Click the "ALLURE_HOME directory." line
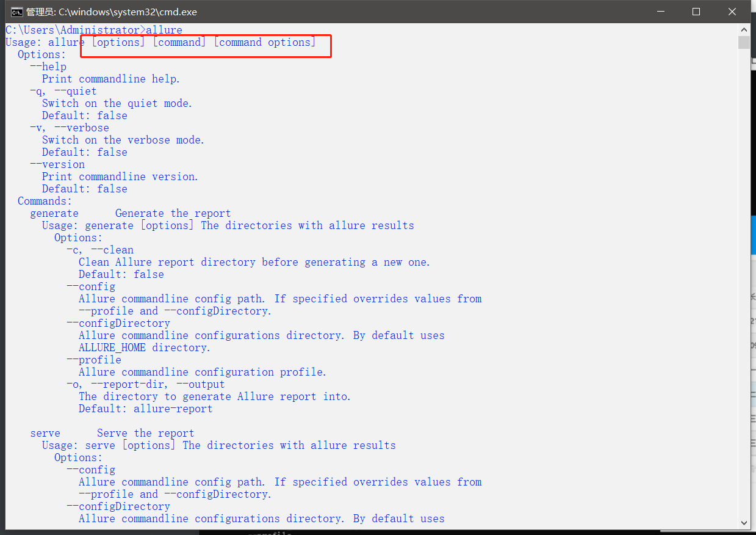The height and width of the screenshot is (535, 756). click(145, 348)
